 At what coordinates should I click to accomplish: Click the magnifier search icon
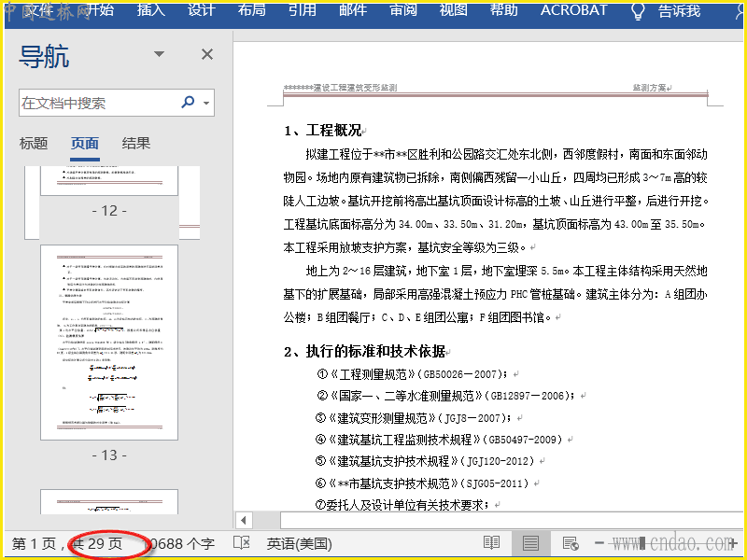pos(189,102)
